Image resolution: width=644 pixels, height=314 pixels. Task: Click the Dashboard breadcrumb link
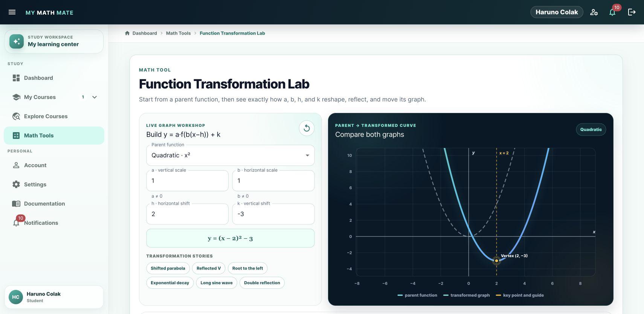[145, 33]
